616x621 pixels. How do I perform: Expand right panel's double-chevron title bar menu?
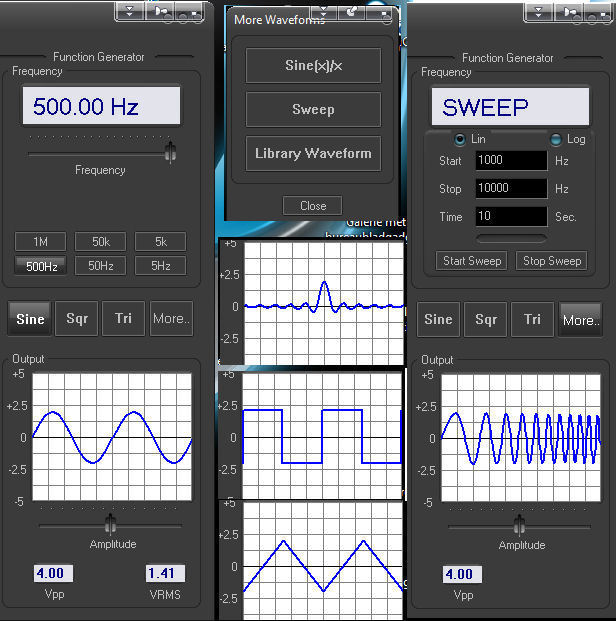click(539, 11)
